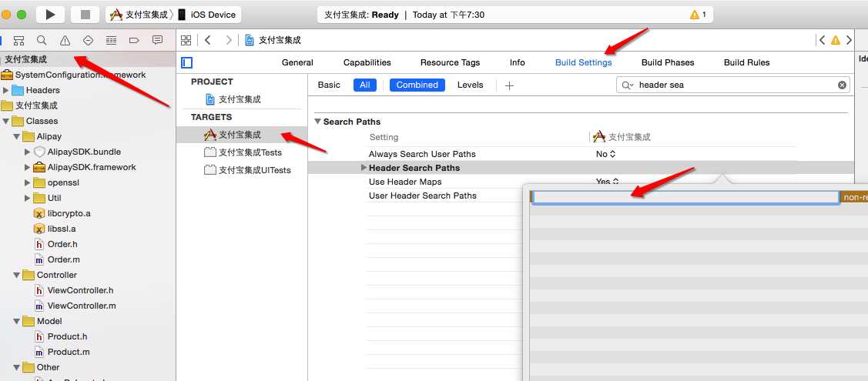Switch to Levels view

point(470,85)
